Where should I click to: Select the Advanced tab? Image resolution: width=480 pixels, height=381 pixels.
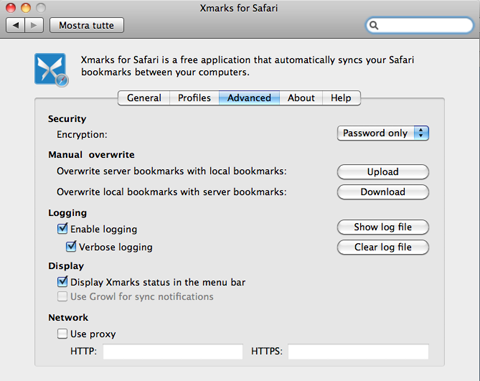[249, 98]
